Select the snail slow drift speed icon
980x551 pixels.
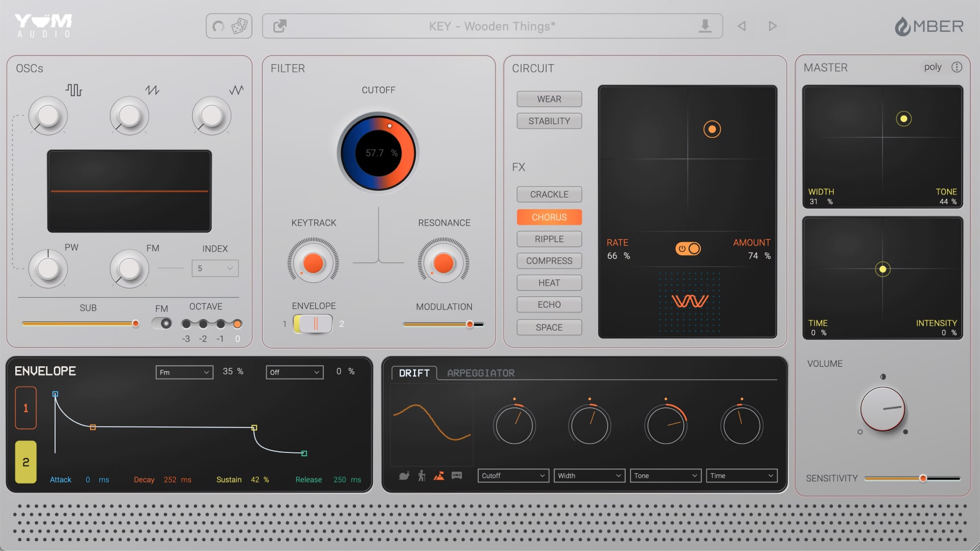tap(404, 476)
